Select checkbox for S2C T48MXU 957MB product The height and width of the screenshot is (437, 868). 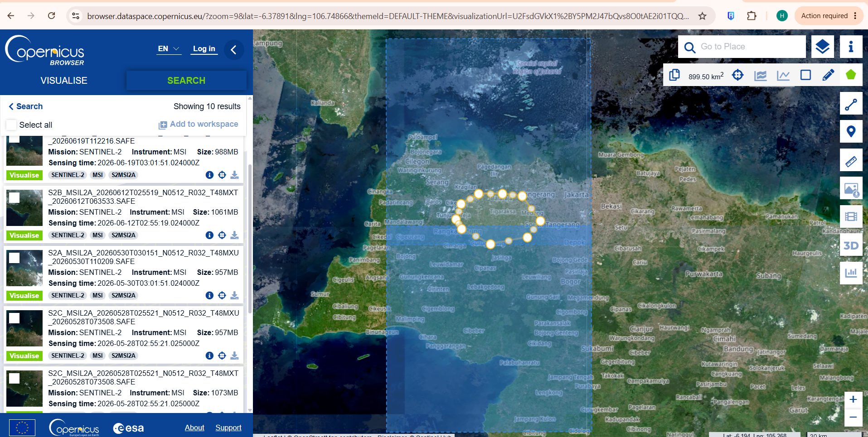click(15, 318)
